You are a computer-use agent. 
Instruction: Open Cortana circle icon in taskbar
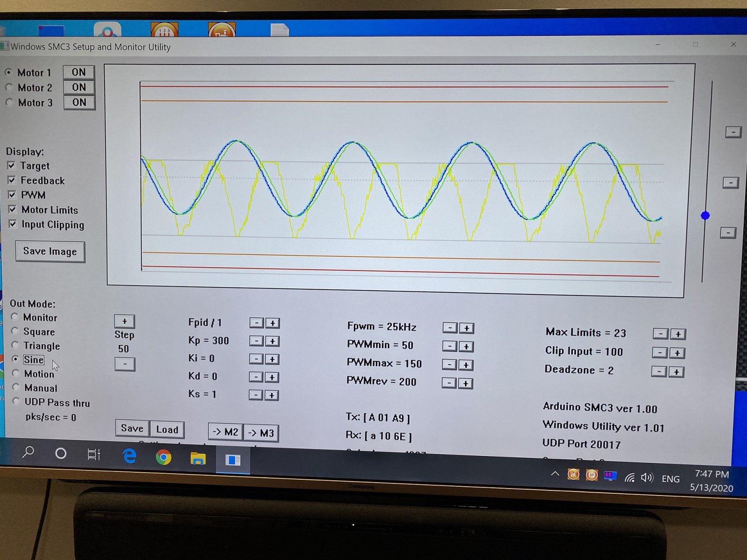pyautogui.click(x=61, y=453)
